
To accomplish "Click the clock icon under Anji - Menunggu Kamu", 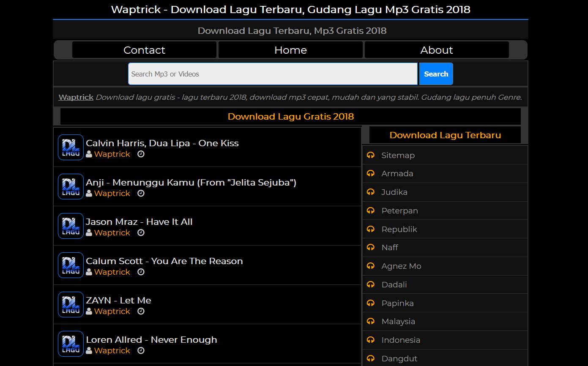I will [141, 194].
